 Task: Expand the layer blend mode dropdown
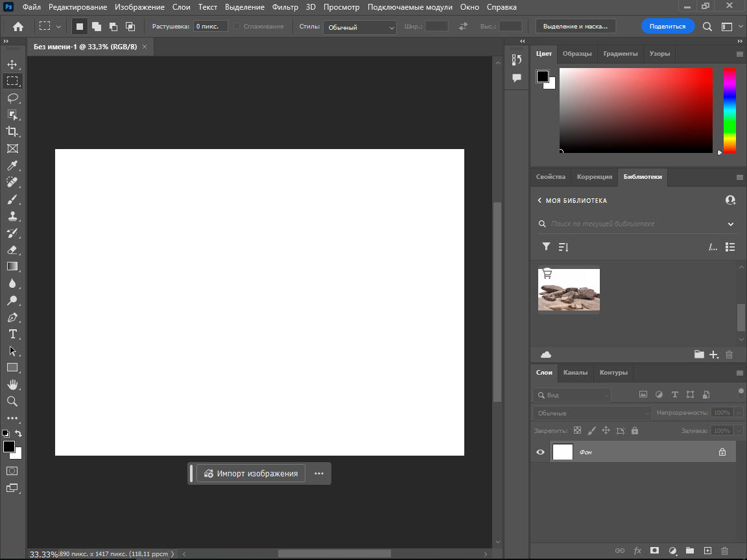pos(592,413)
